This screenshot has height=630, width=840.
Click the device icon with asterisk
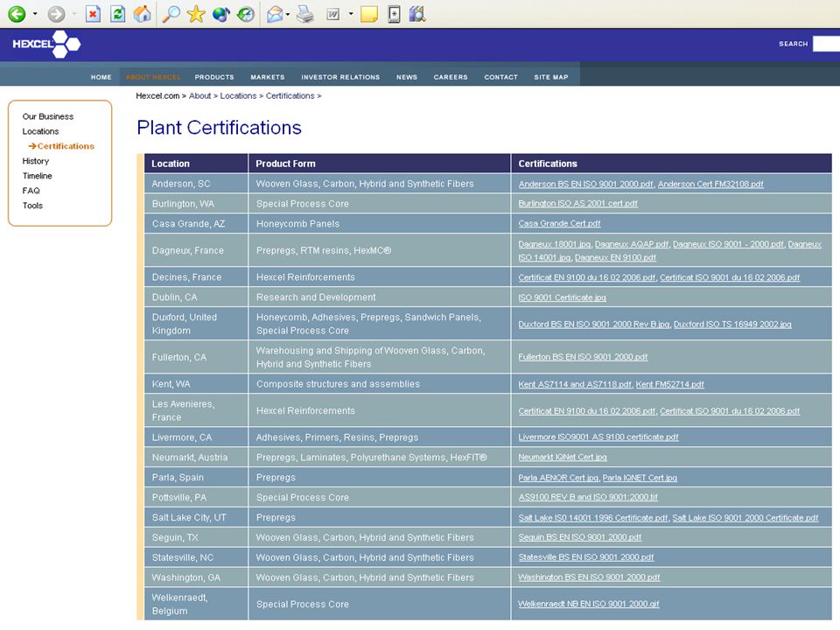tap(395, 14)
